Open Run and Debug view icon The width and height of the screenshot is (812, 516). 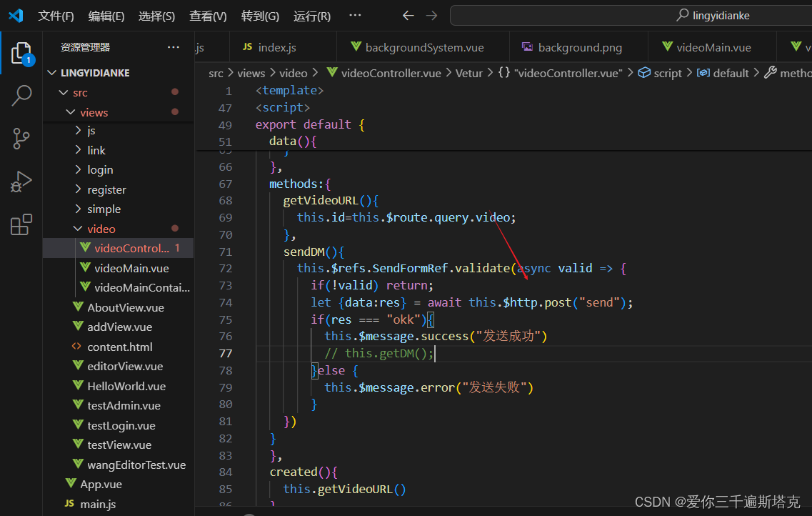pyautogui.click(x=21, y=182)
